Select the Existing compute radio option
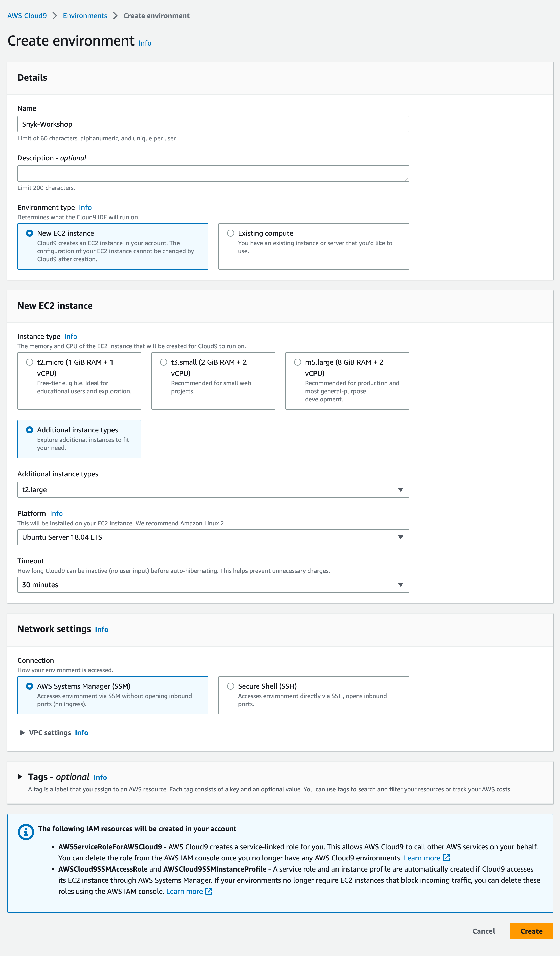The width and height of the screenshot is (560, 956). [x=231, y=233]
